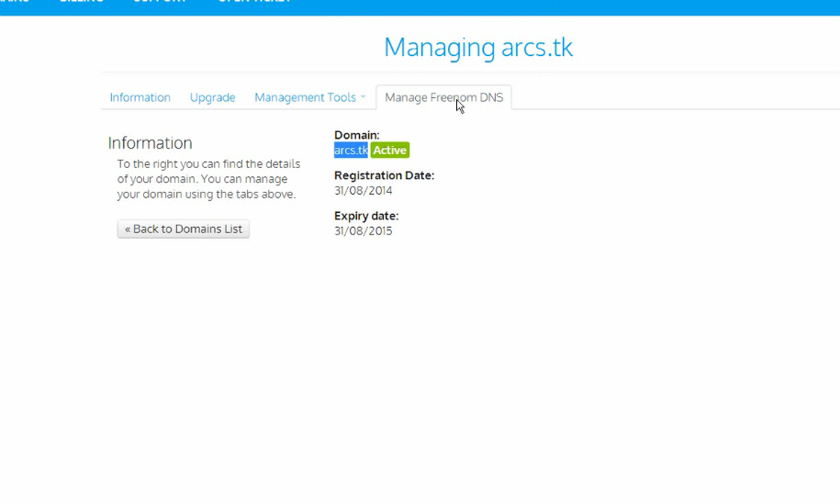
Task: Click the Domain: label
Action: click(357, 135)
